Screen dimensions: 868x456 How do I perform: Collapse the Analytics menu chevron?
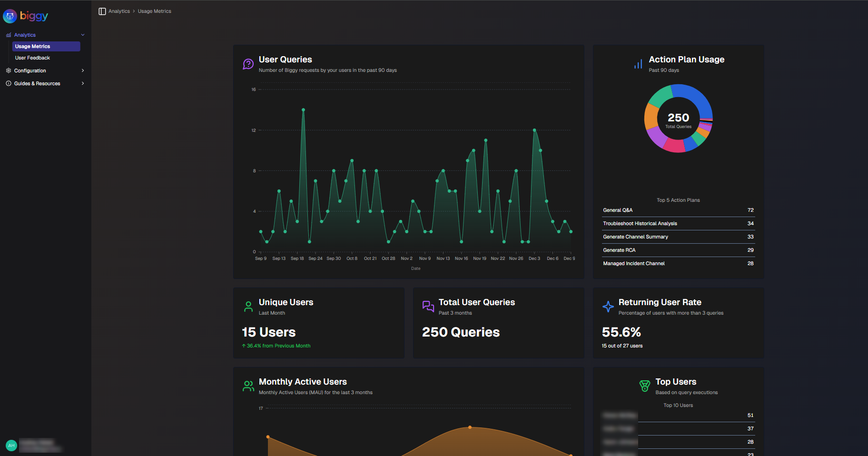click(x=83, y=35)
